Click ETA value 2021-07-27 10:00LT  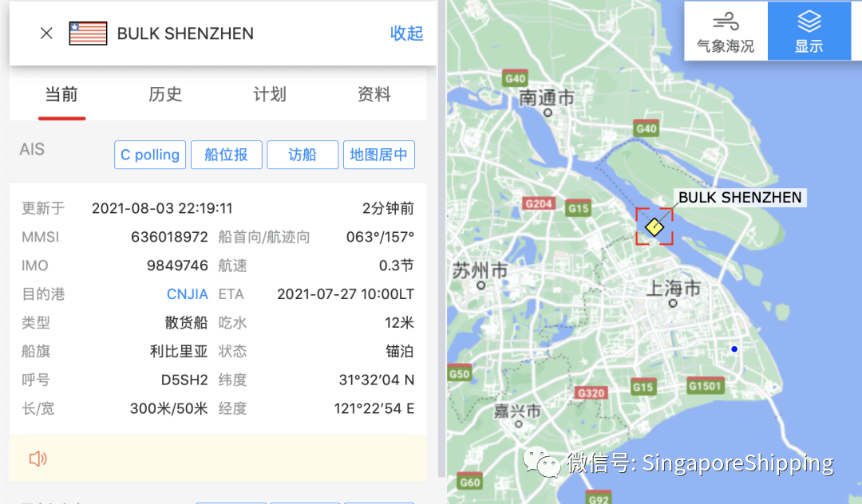(x=346, y=294)
